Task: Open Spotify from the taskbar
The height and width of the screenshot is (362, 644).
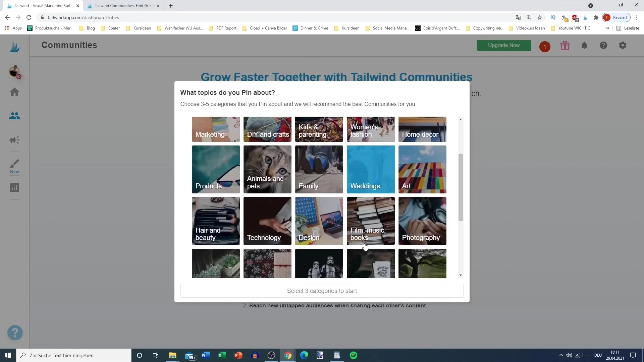Action: pyautogui.click(x=354, y=355)
